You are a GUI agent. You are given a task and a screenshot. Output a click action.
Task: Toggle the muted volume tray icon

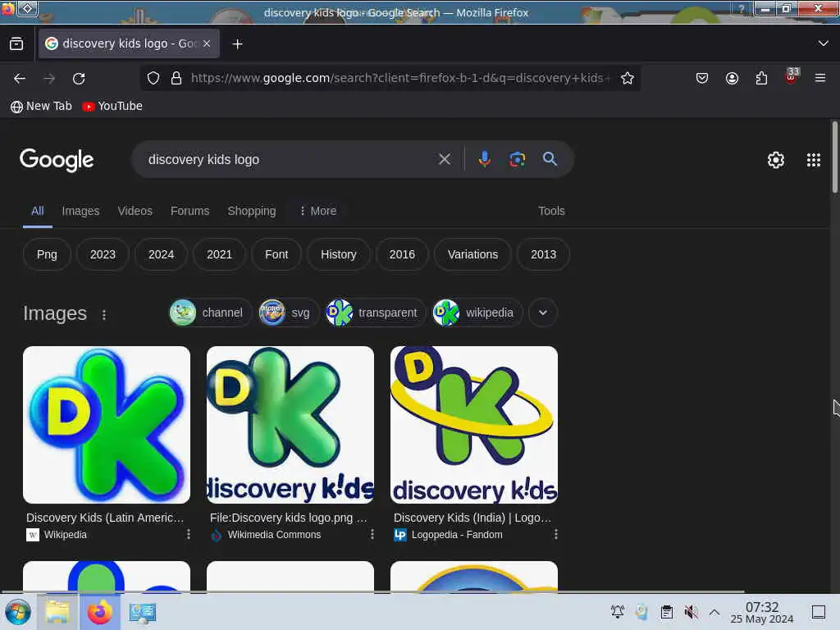coord(691,611)
